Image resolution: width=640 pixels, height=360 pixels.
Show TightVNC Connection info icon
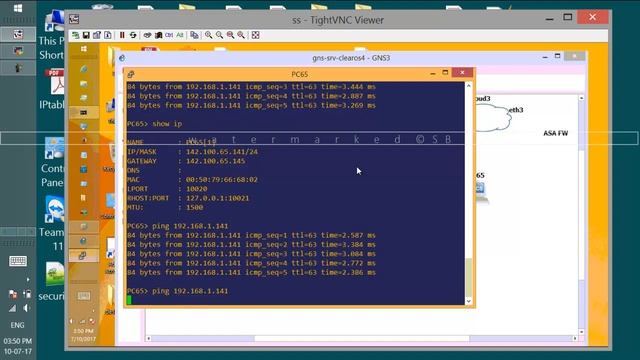[108, 35]
